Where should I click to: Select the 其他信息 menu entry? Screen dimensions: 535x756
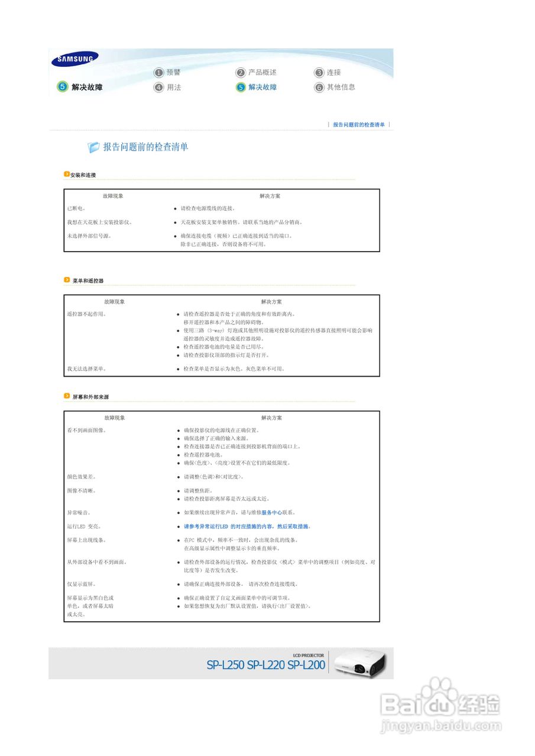tap(340, 87)
